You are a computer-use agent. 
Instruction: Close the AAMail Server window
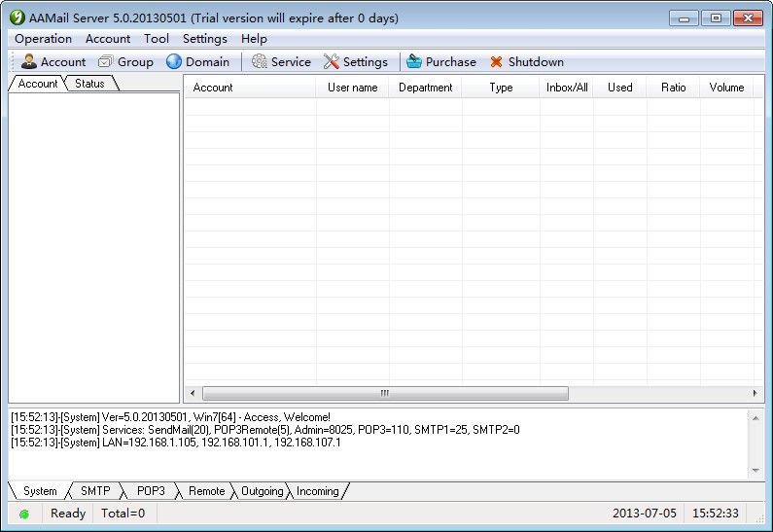(x=748, y=18)
